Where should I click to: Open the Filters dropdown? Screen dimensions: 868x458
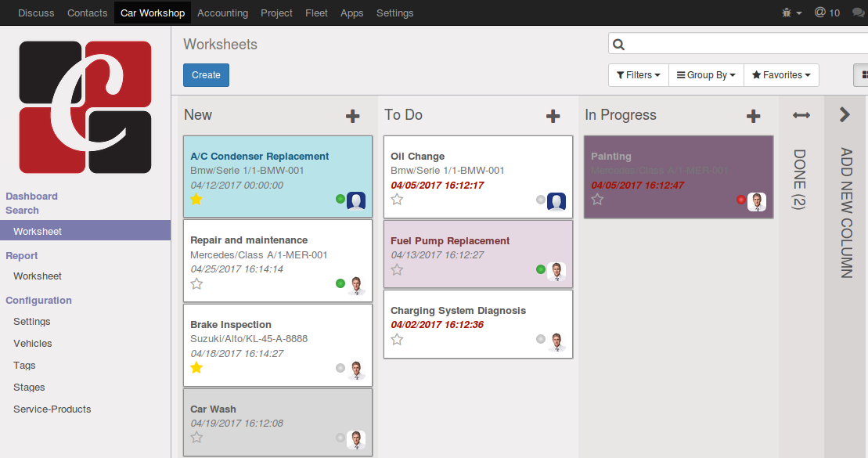point(638,75)
